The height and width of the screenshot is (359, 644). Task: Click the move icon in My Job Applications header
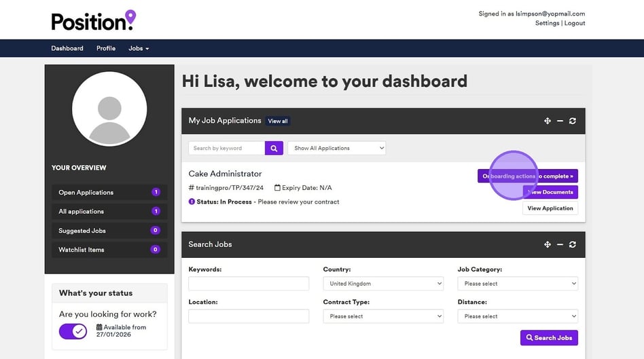pyautogui.click(x=547, y=121)
